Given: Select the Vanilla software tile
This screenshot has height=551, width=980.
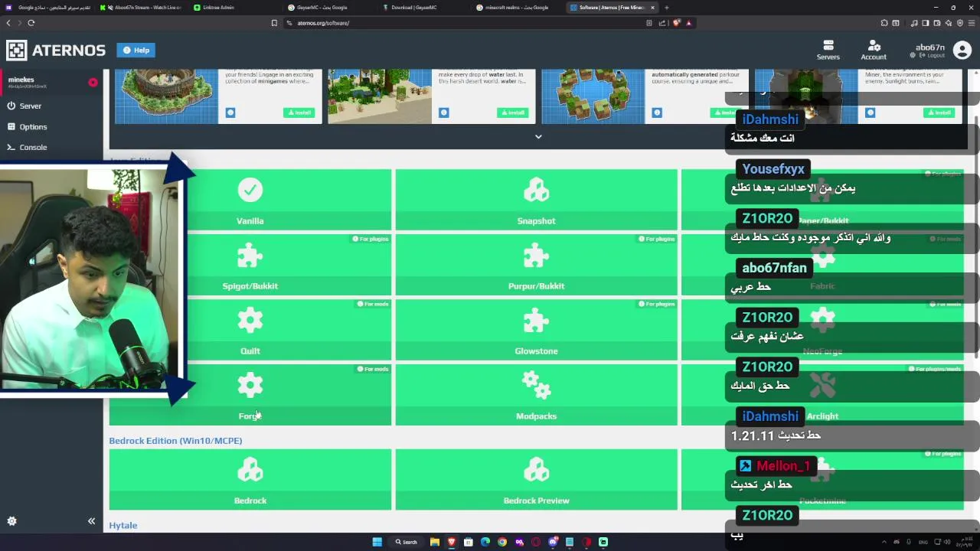Looking at the screenshot, I should (250, 199).
